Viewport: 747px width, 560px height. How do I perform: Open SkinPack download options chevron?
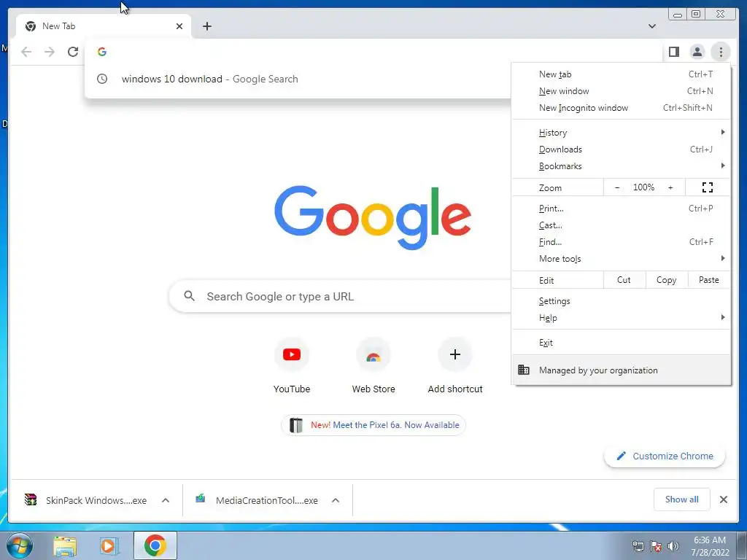(166, 500)
